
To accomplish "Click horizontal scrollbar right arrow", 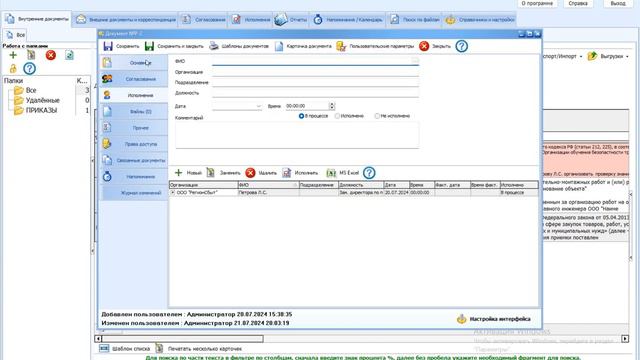I will [x=625, y=338].
